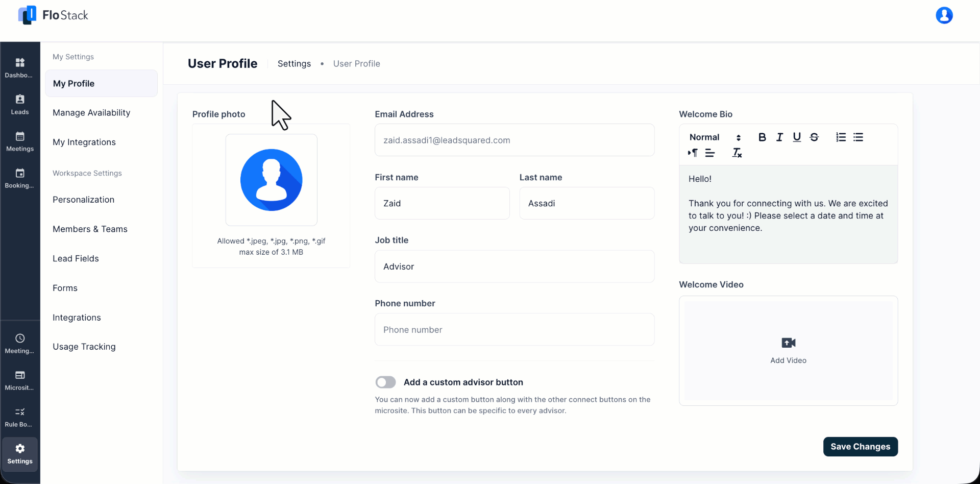Enable the custom advisor button toggle
This screenshot has height=484, width=980.
385,382
